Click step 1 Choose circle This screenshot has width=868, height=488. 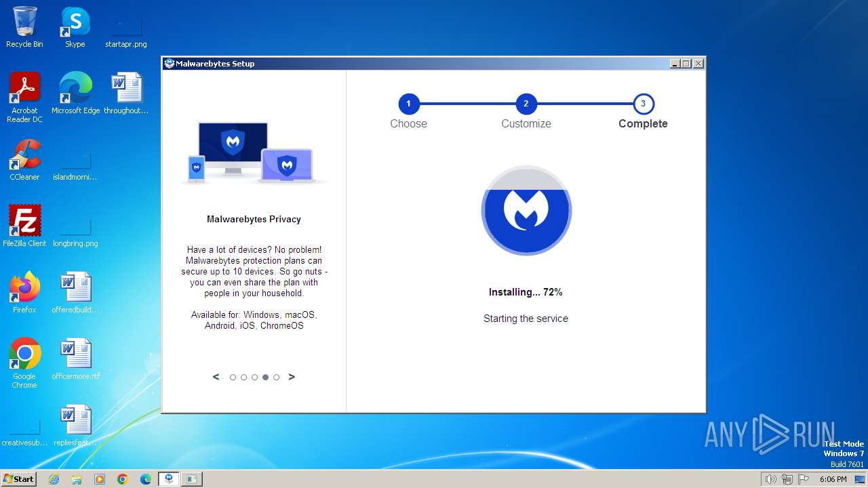click(x=408, y=104)
